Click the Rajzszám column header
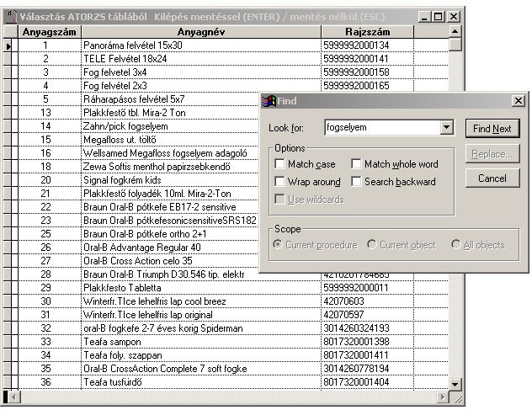This screenshot has height=410, width=532. [368, 32]
